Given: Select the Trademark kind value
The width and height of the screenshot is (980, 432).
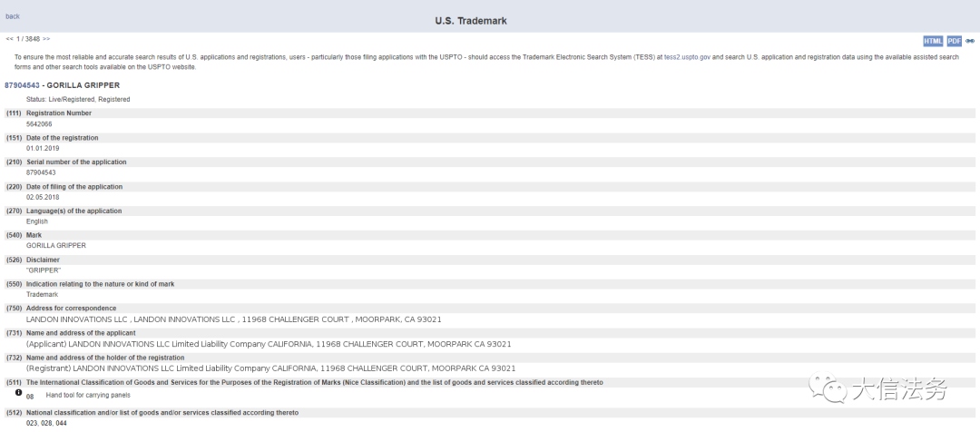Looking at the screenshot, I should point(41,294).
